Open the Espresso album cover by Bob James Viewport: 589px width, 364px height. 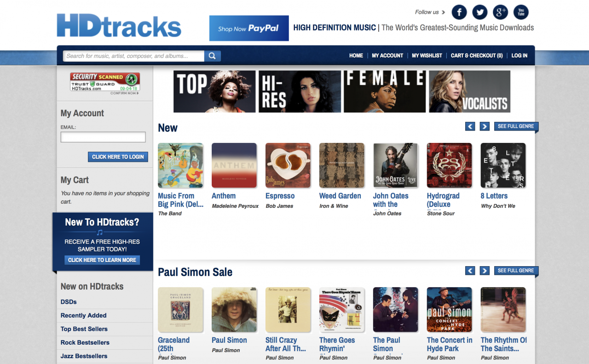[x=288, y=165]
